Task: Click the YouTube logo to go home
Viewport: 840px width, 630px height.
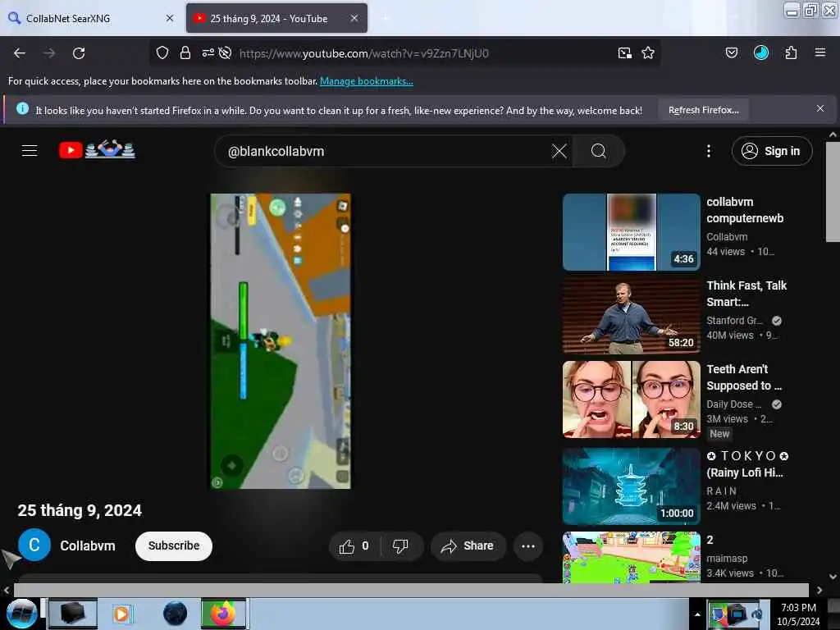Action: tap(97, 149)
